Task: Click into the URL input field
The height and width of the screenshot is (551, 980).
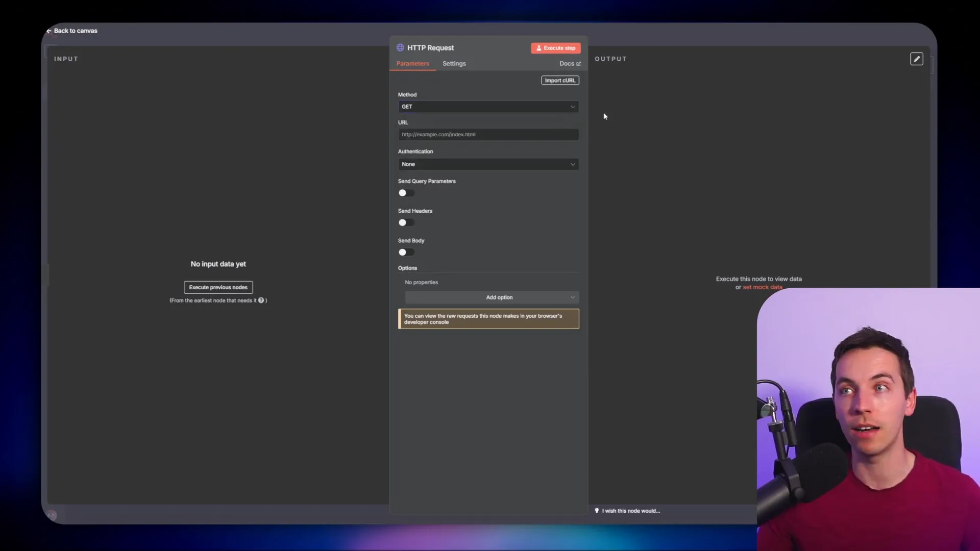Action: pyautogui.click(x=488, y=135)
